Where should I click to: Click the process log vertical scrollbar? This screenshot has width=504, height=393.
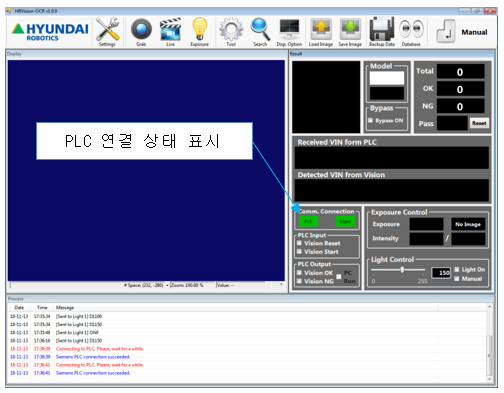(x=489, y=343)
